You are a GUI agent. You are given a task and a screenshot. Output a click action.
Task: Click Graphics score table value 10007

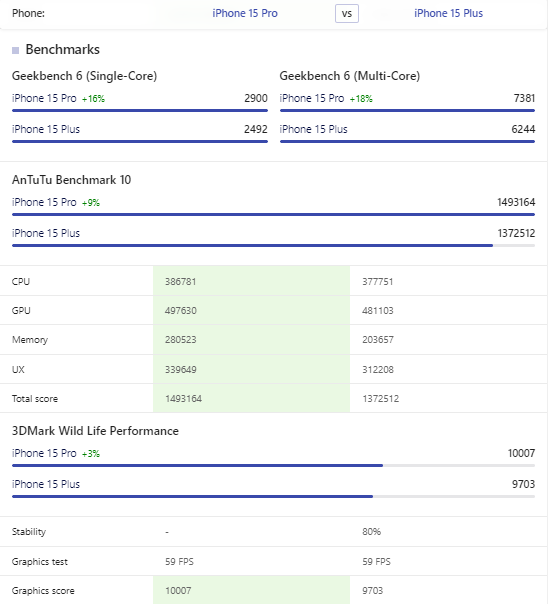(178, 591)
